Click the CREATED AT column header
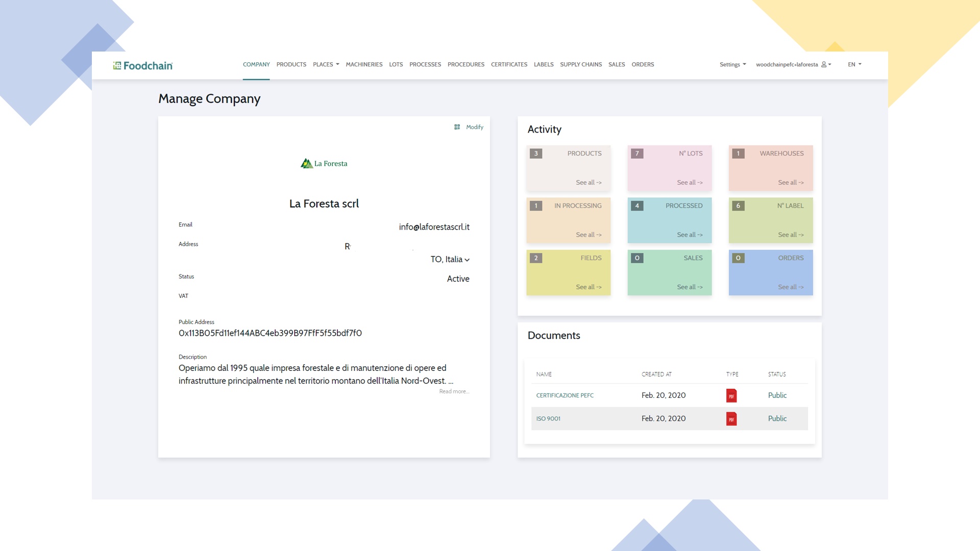The width and height of the screenshot is (980, 551). tap(656, 374)
